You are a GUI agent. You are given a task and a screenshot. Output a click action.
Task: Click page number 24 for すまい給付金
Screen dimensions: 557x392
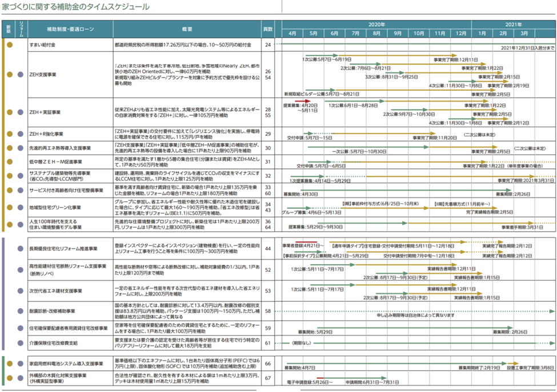(x=268, y=45)
